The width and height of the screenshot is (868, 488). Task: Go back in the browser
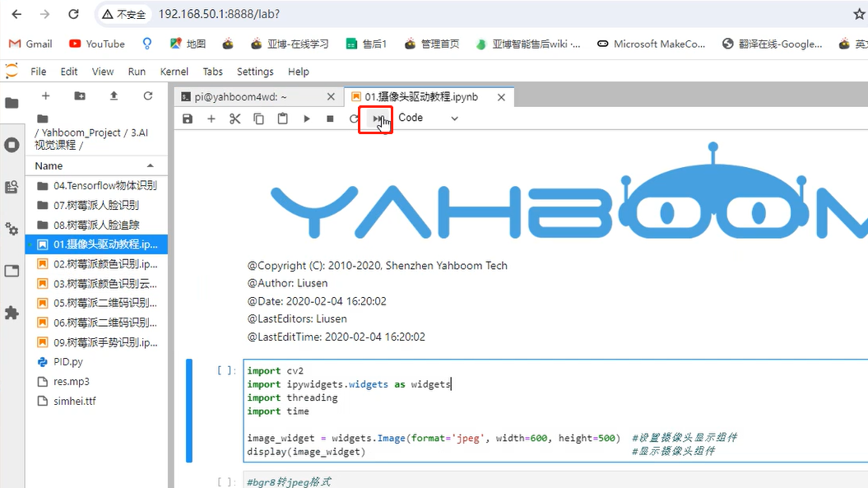tap(16, 15)
